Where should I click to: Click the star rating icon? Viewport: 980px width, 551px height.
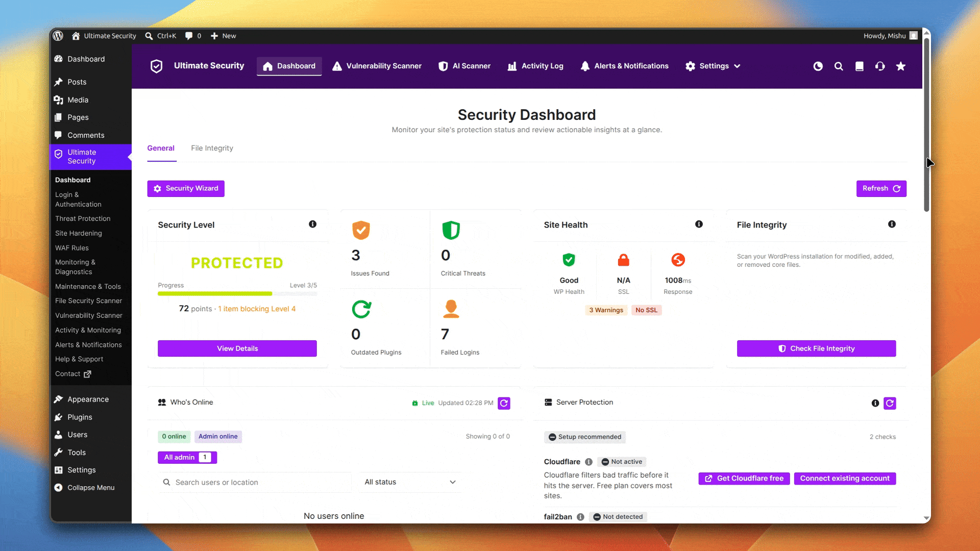pos(901,66)
